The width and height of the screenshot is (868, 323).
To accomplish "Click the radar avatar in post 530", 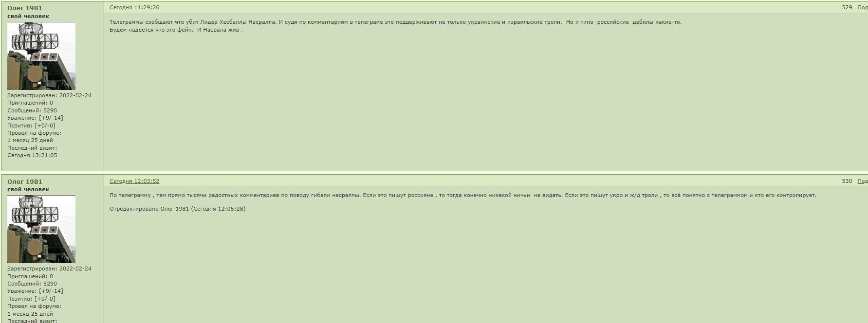I will pyautogui.click(x=41, y=229).
